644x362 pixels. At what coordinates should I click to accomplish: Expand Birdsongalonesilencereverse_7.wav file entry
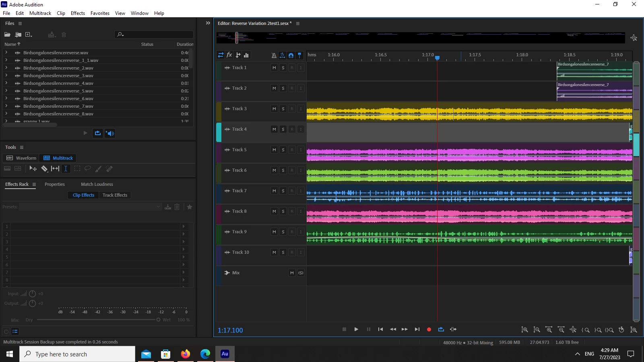(6, 106)
